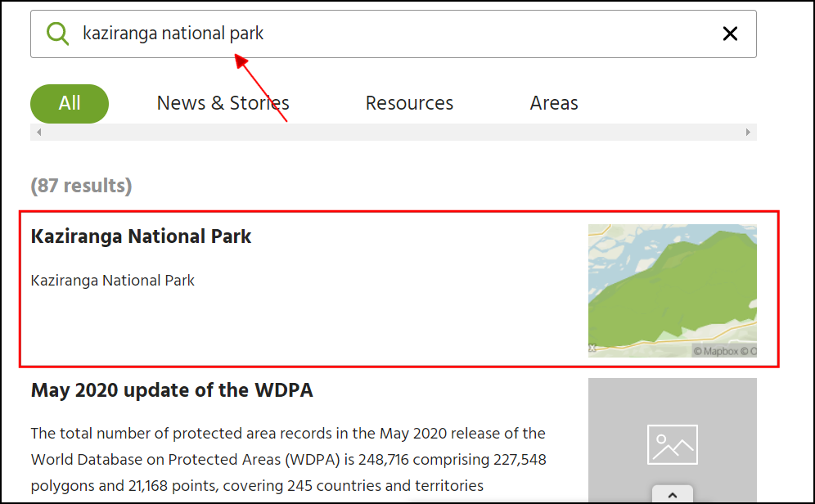Click the Kaziranga map thumbnail

point(672,286)
